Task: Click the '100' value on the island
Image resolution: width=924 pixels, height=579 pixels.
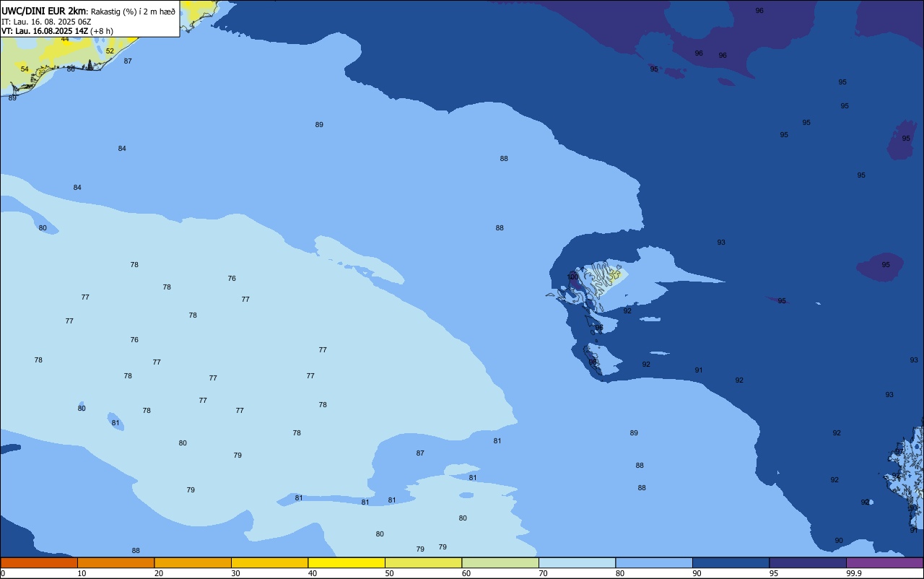Action: (x=572, y=277)
